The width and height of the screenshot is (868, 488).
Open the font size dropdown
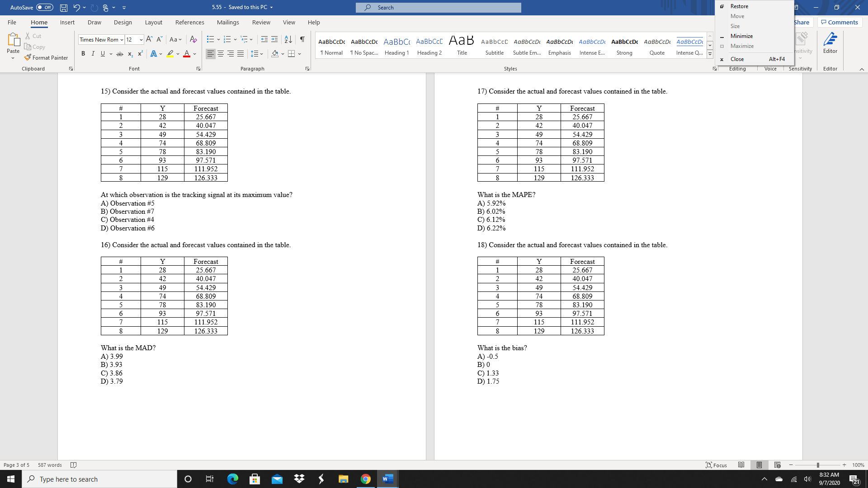[x=141, y=40]
